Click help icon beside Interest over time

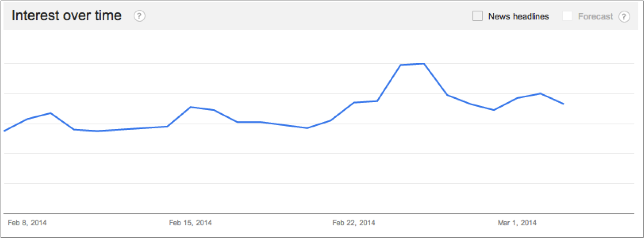point(139,16)
